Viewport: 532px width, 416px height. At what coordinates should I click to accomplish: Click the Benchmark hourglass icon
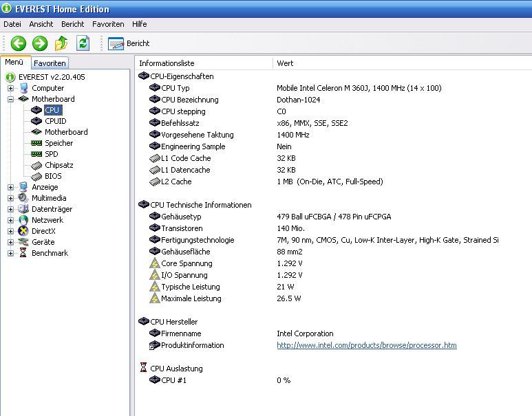coord(23,252)
